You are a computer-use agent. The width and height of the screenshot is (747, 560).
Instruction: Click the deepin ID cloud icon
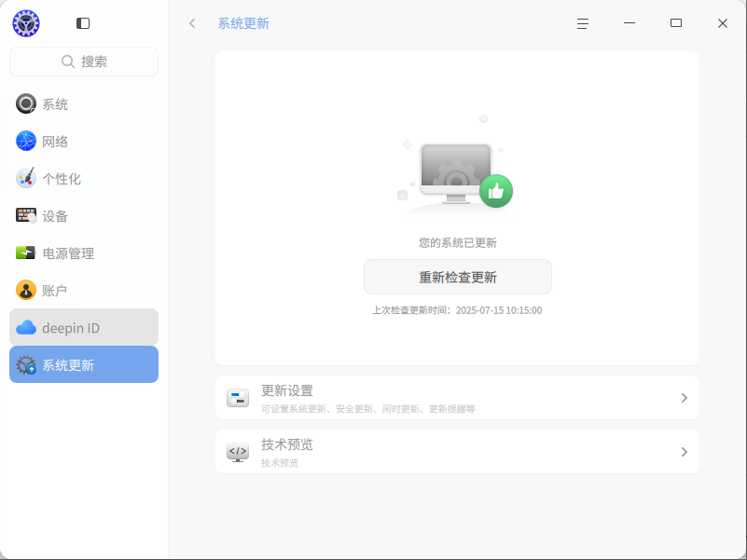click(26, 328)
